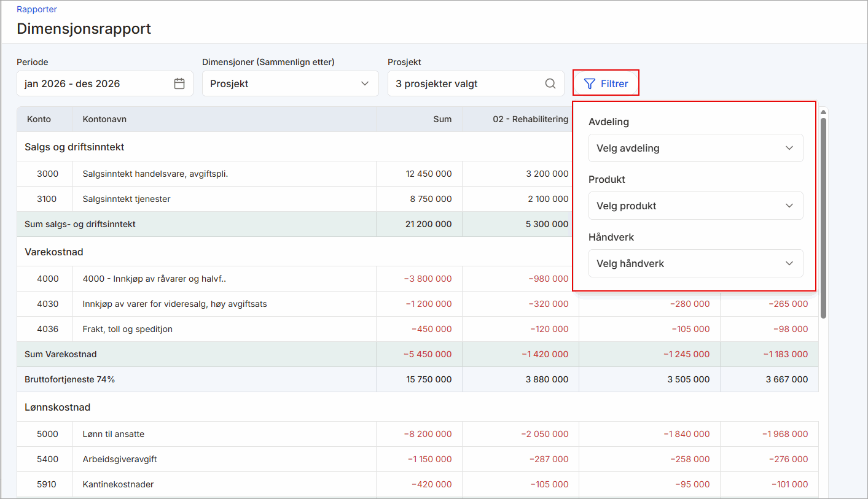Screen dimensions: 868x499
Task: Select 'Innkjøp av varer for videresalg' row
Action: [418, 304]
